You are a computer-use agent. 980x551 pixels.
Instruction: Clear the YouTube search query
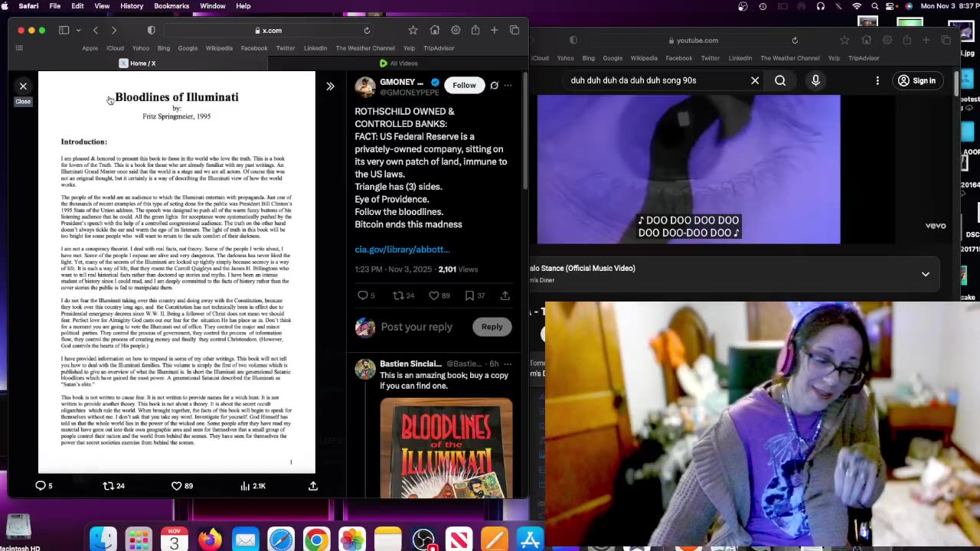point(755,80)
